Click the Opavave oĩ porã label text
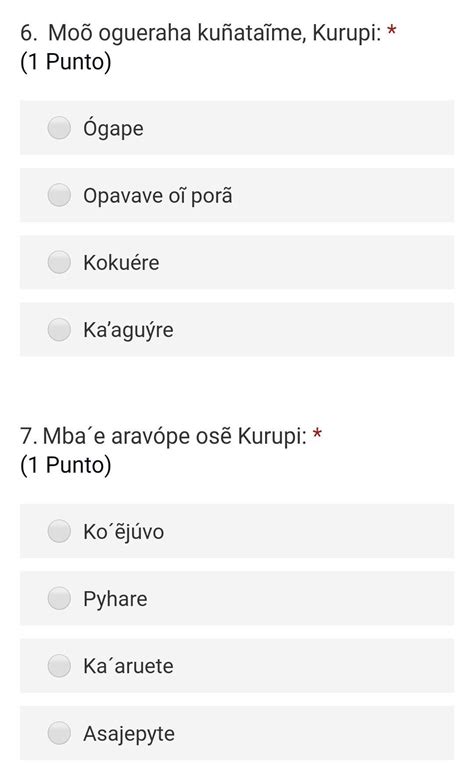The image size is (474, 779). pyautogui.click(x=158, y=195)
